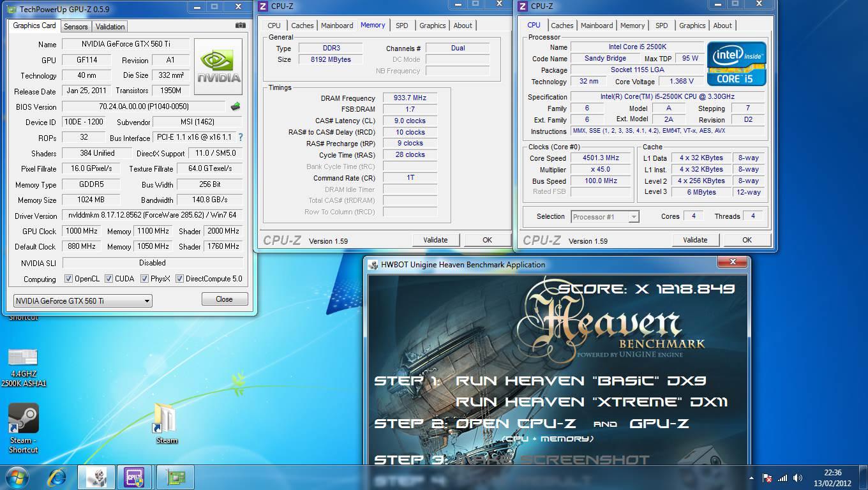Click the CAS# Latency value 9.0 clocks
868x490 pixels.
pyautogui.click(x=410, y=121)
